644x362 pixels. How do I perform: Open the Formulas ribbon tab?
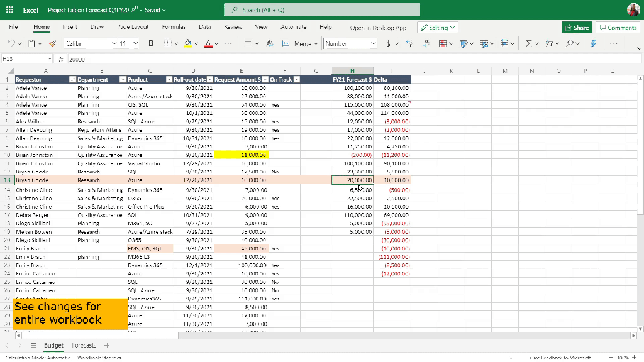(x=174, y=27)
